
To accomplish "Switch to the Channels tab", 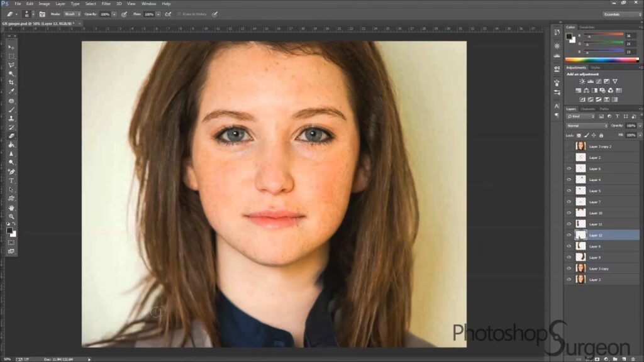I will (x=587, y=109).
